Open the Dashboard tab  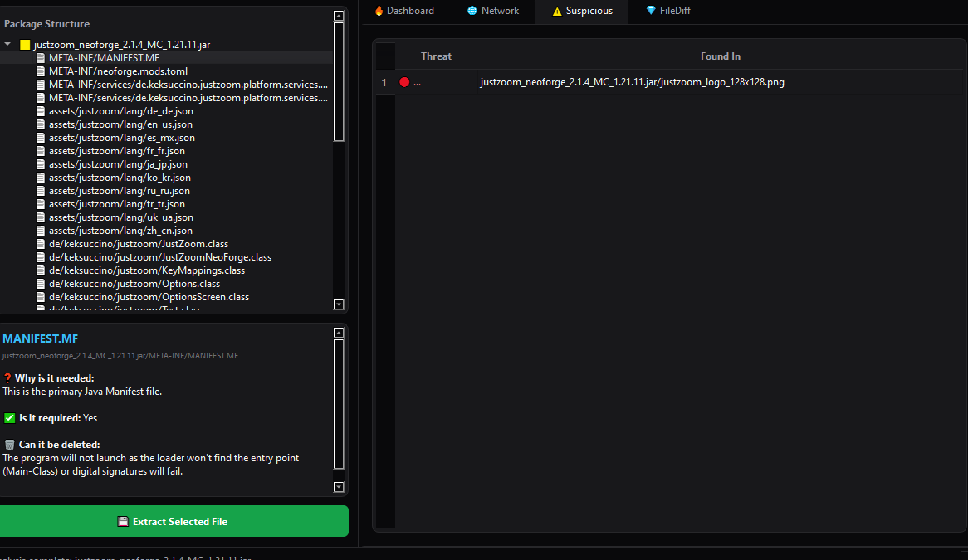point(404,11)
